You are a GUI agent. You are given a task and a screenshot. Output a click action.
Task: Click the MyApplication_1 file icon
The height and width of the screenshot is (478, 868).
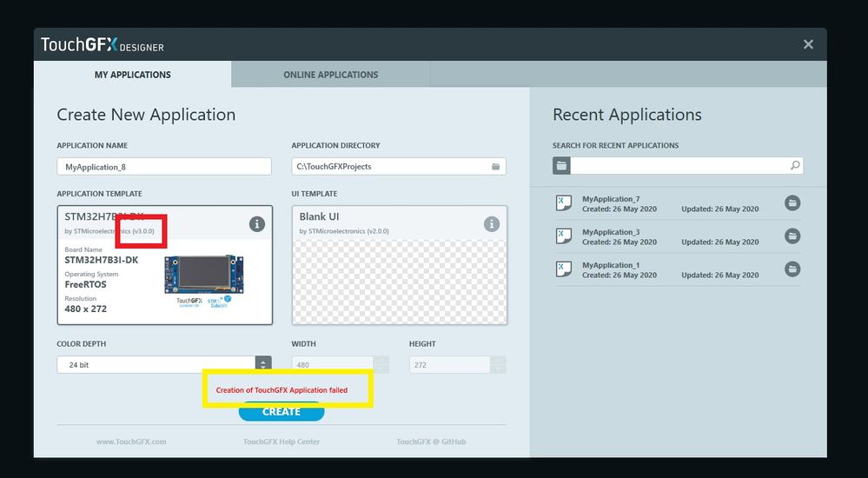click(564, 269)
